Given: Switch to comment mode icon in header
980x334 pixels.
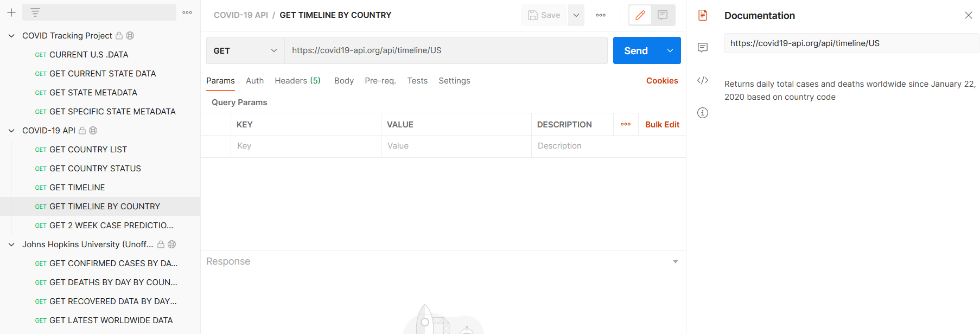Looking at the screenshot, I should (663, 15).
